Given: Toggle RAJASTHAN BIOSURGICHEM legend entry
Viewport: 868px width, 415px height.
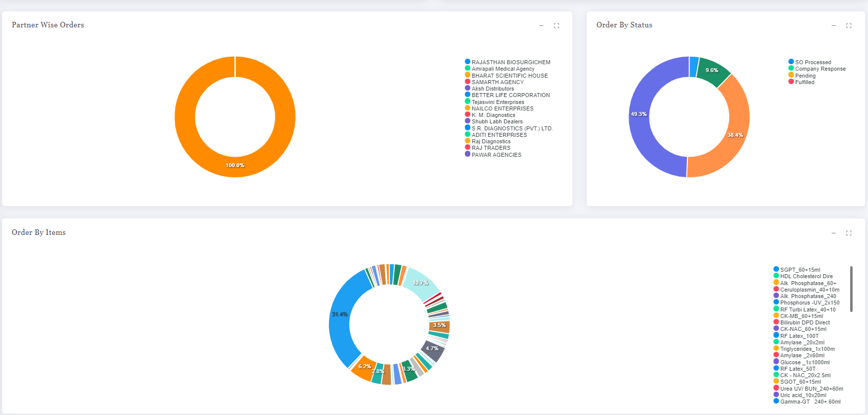Looking at the screenshot, I should click(x=508, y=62).
